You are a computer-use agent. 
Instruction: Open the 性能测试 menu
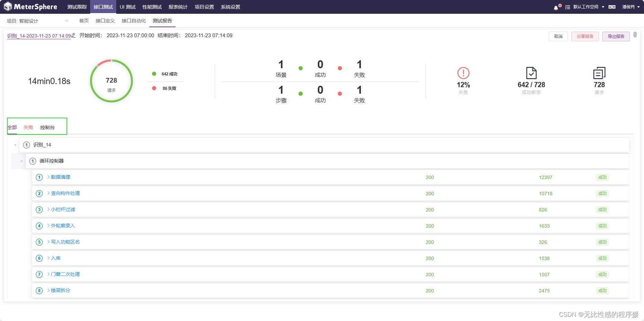152,7
